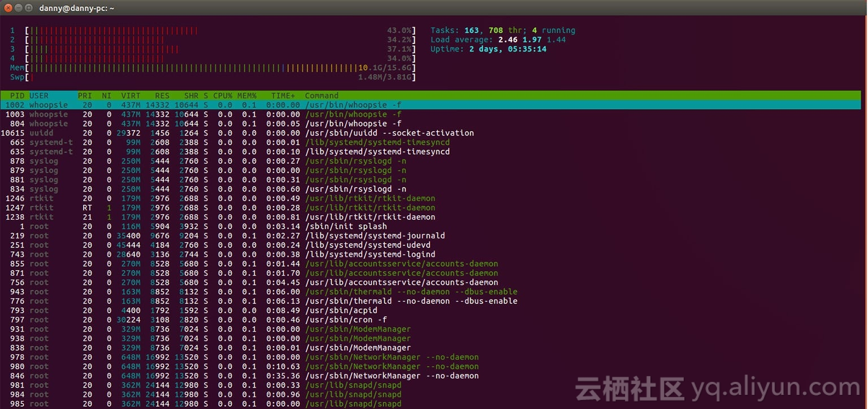
Task: Select rsyslogd row with PID 881
Action: (x=431, y=180)
